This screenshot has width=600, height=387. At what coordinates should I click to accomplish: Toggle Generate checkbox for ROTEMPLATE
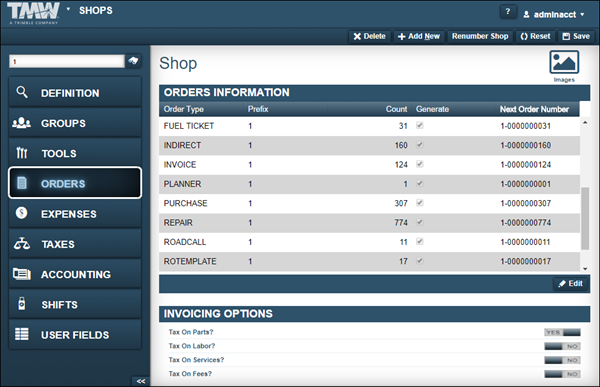click(x=420, y=261)
